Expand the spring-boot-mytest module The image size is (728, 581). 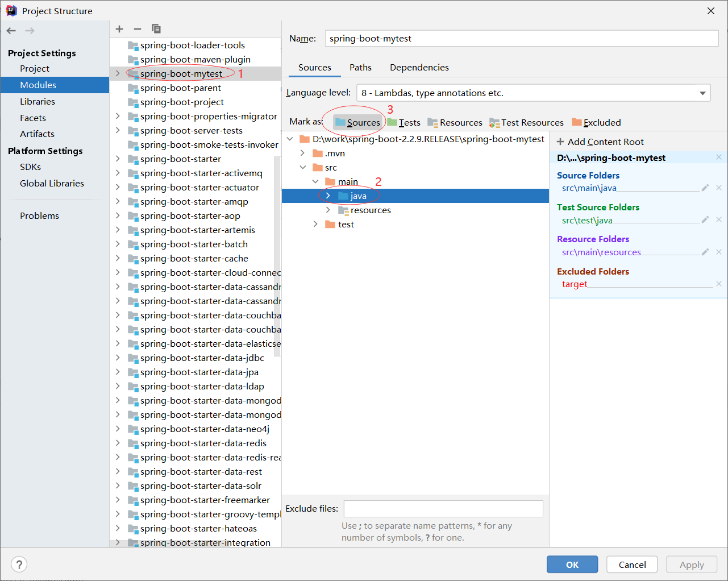click(118, 74)
